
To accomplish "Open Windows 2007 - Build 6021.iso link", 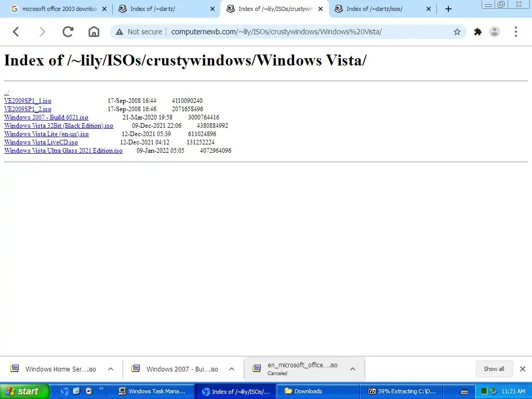I will tap(46, 117).
